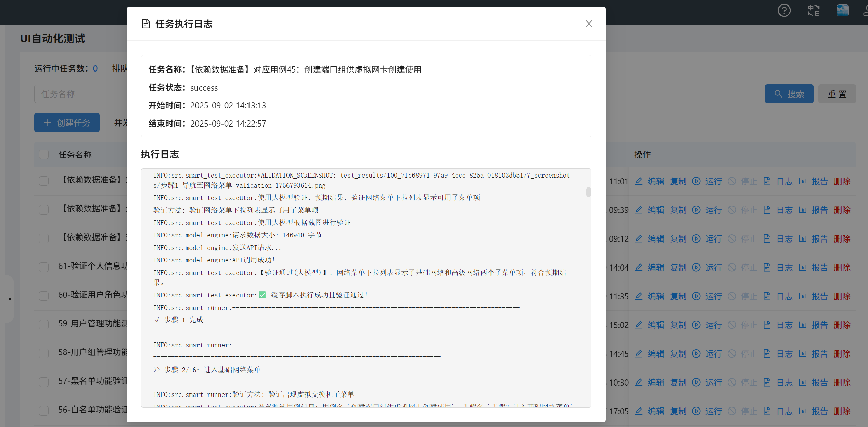Click 运行 in the 11:35 row
Screen dimensions: 868x427
tap(713, 296)
